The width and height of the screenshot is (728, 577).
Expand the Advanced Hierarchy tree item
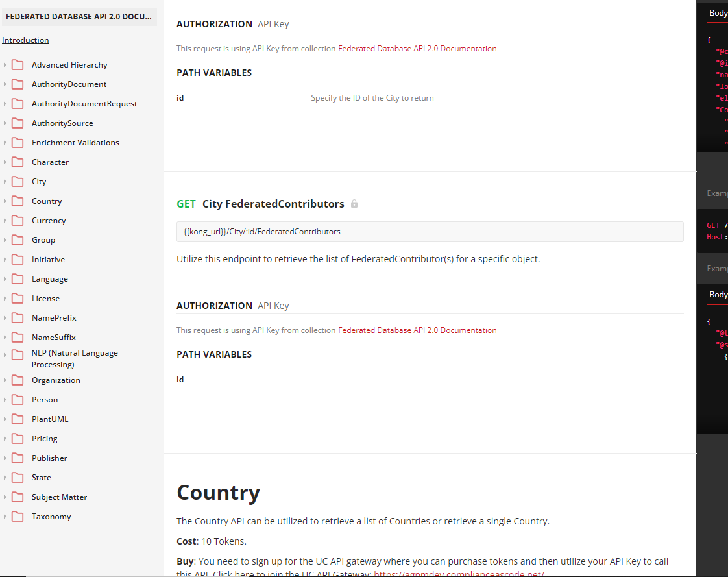[x=6, y=64]
